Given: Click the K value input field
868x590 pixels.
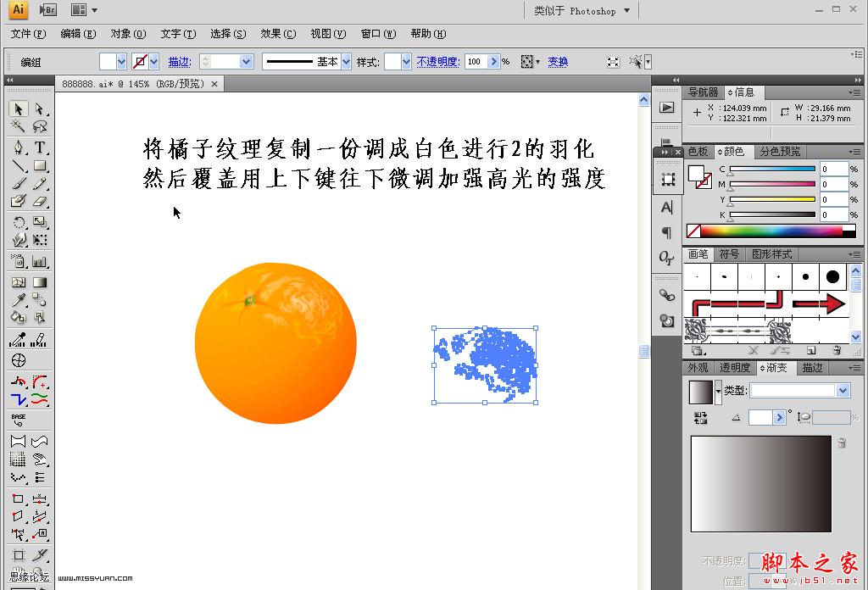Looking at the screenshot, I should click(x=834, y=214).
